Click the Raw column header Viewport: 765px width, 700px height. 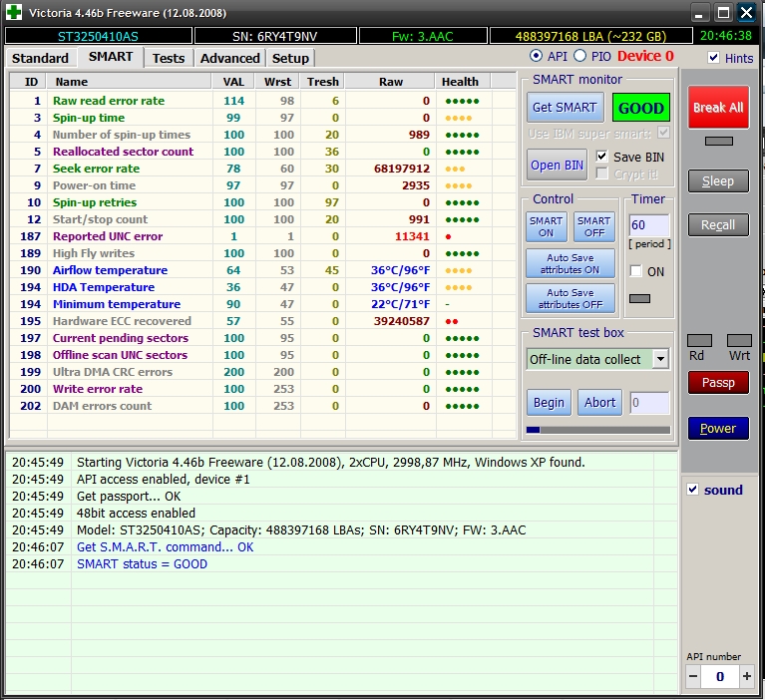click(x=390, y=82)
